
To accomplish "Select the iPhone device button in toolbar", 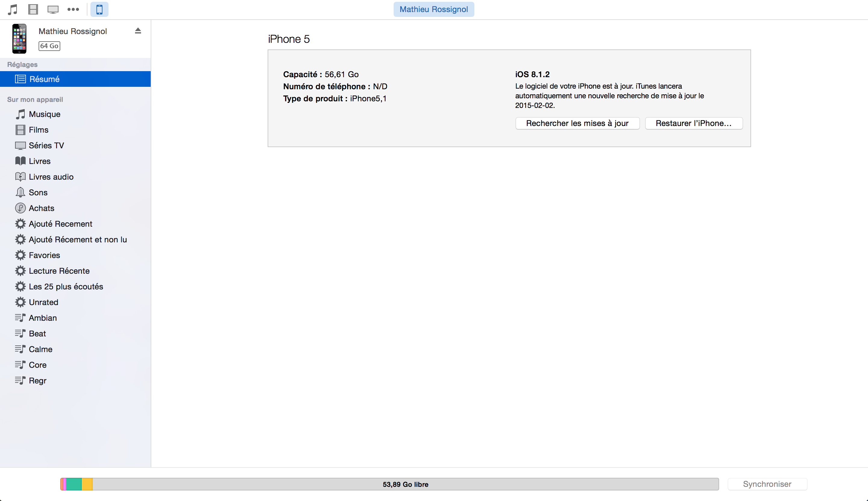I will [99, 9].
